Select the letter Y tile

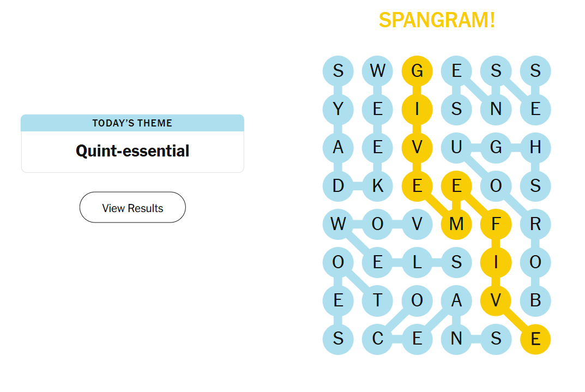tap(338, 109)
